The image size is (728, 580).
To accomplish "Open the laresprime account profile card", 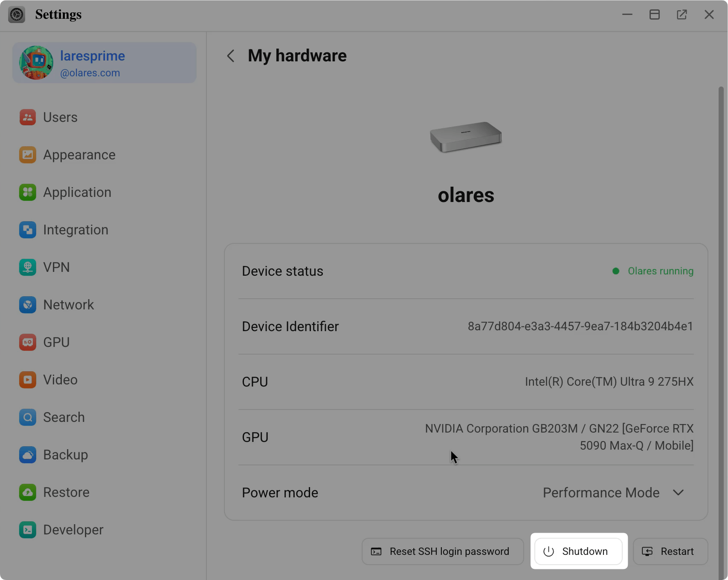I will point(104,63).
